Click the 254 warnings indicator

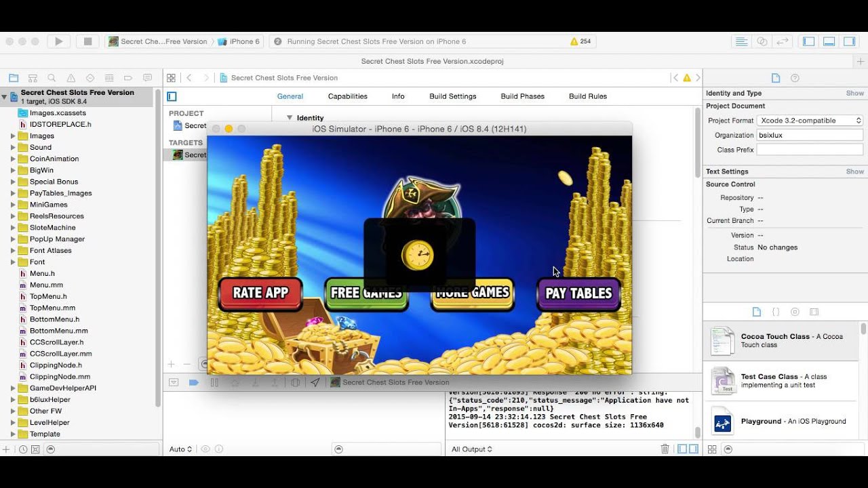pos(580,41)
